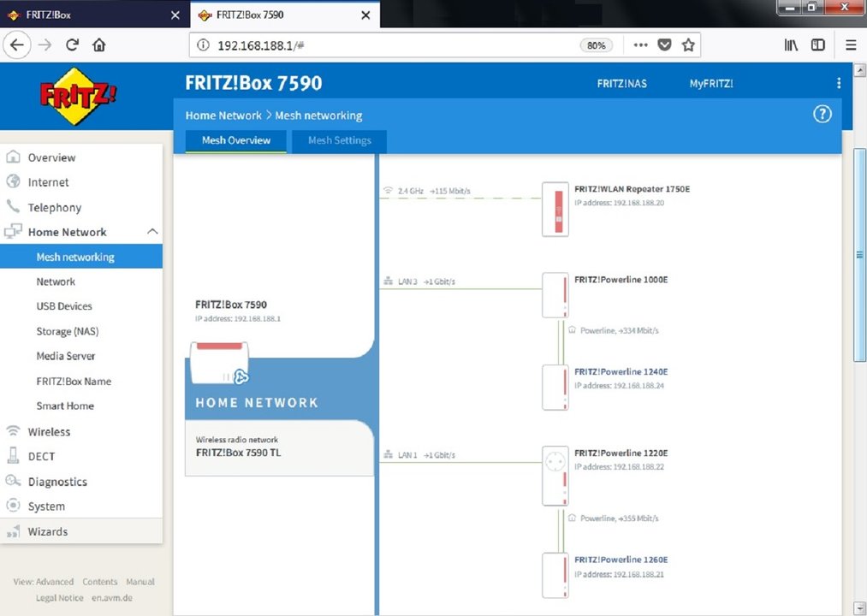Open the page actions three-dot menu

click(x=640, y=44)
